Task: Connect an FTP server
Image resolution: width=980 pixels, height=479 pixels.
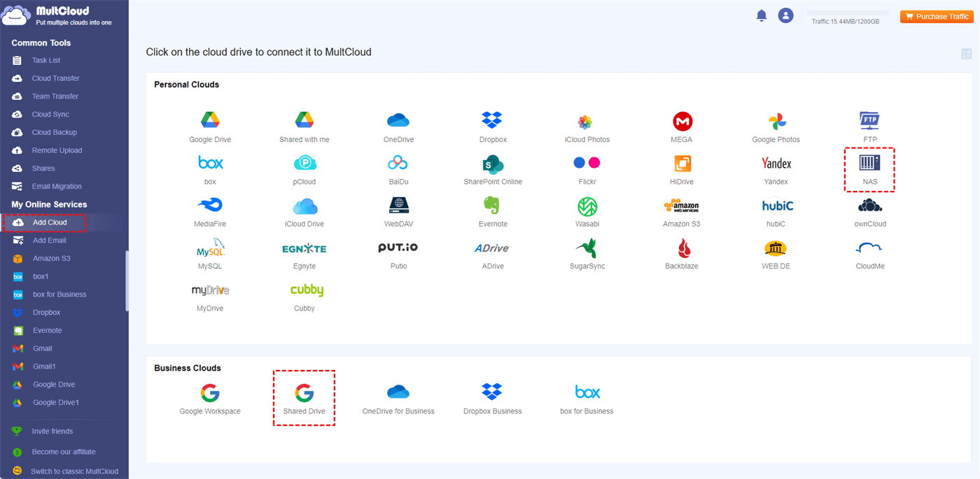Action: point(869,120)
